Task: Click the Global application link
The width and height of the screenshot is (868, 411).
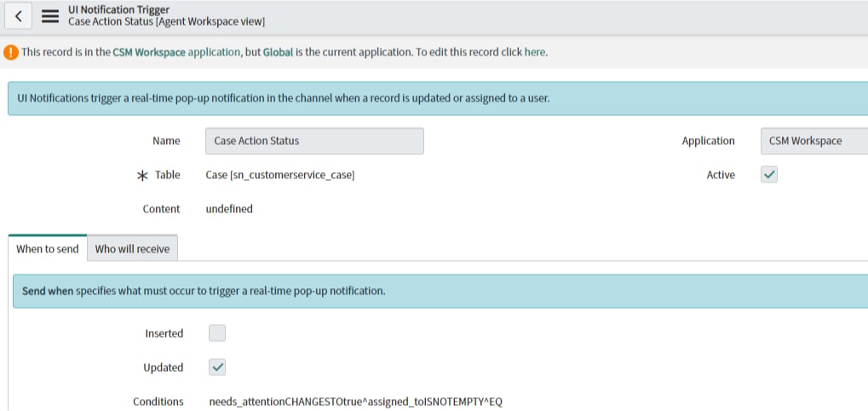Action: [278, 53]
